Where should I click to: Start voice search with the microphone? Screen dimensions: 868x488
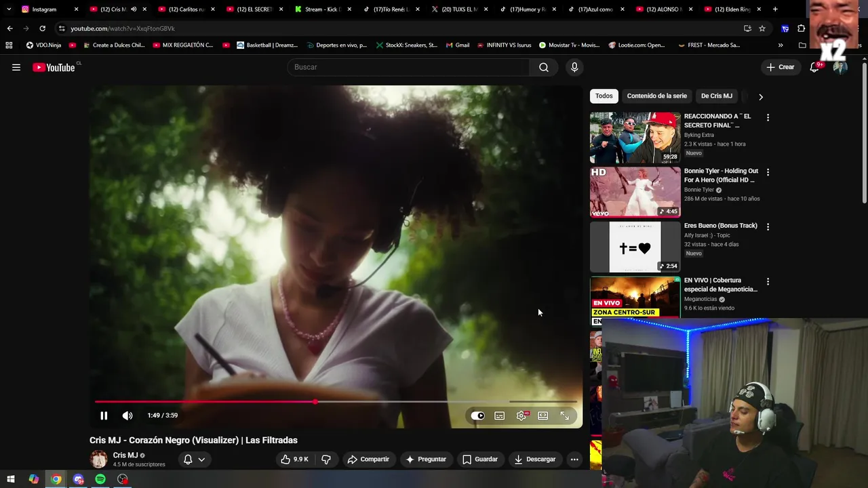click(x=574, y=67)
